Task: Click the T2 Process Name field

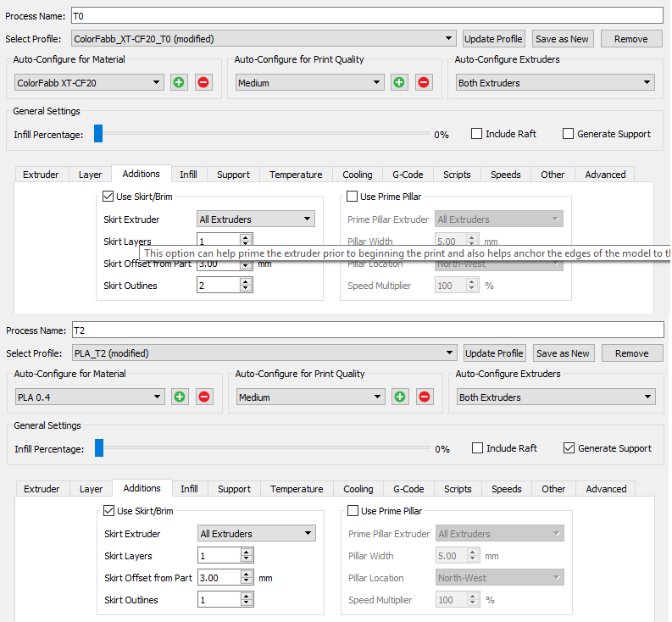Action: click(368, 330)
